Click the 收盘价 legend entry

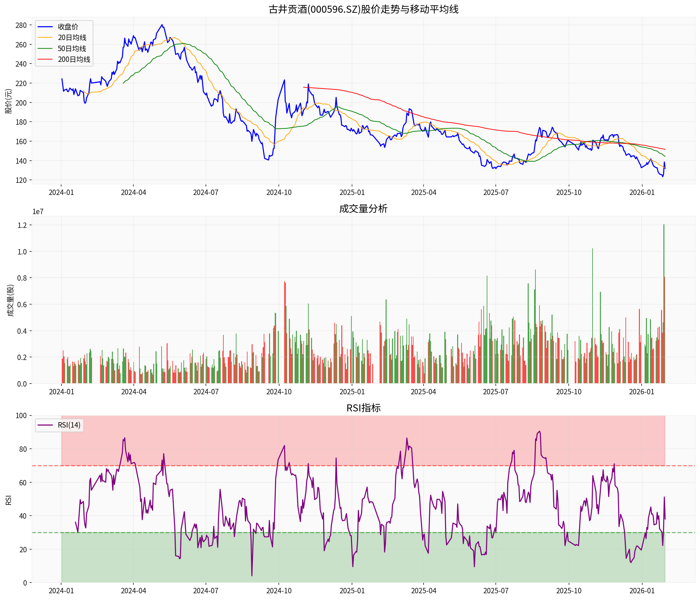(68, 27)
